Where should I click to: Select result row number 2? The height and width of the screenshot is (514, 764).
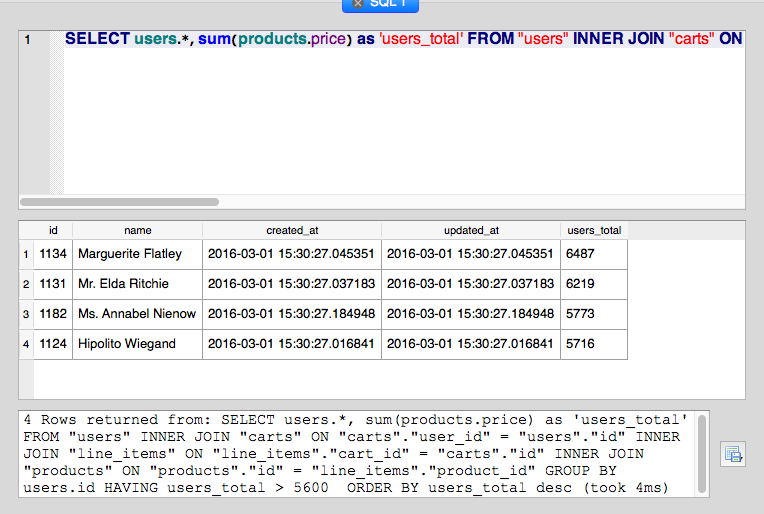pyautogui.click(x=26, y=284)
